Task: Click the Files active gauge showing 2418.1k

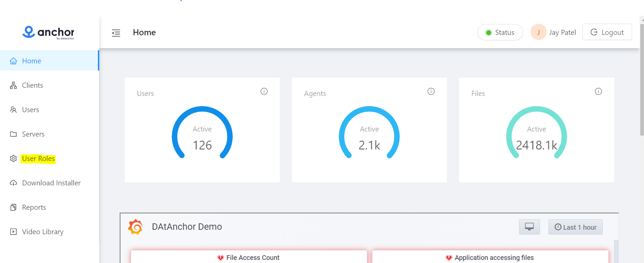Action: (537, 133)
